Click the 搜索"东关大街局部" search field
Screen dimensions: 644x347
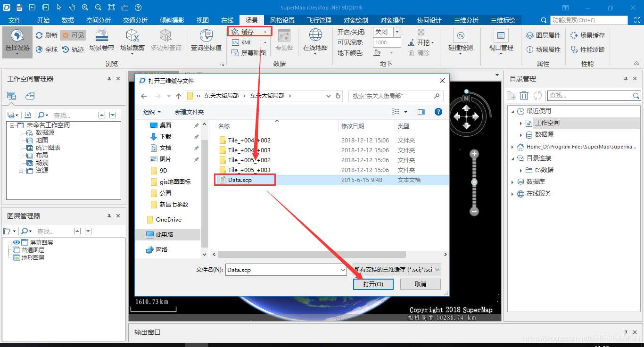[395, 96]
